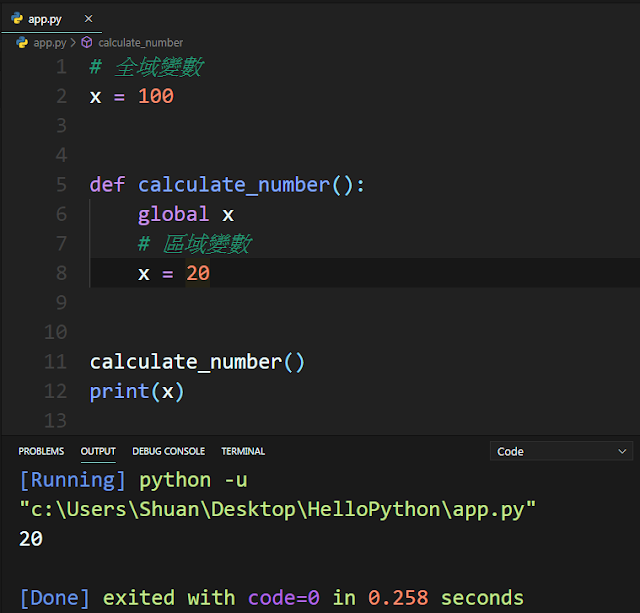The image size is (640, 613).
Task: Select app.py in the breadcrumb path
Action: point(50,43)
